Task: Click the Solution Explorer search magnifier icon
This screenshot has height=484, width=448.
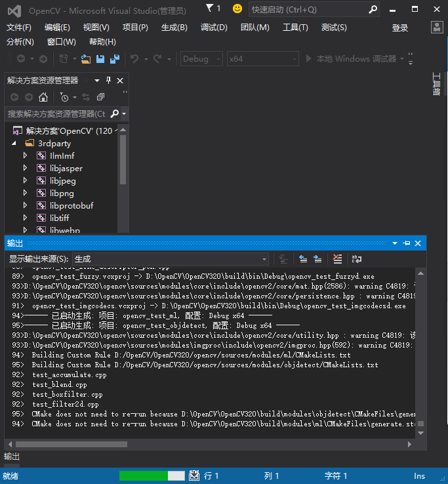Action: [115, 113]
